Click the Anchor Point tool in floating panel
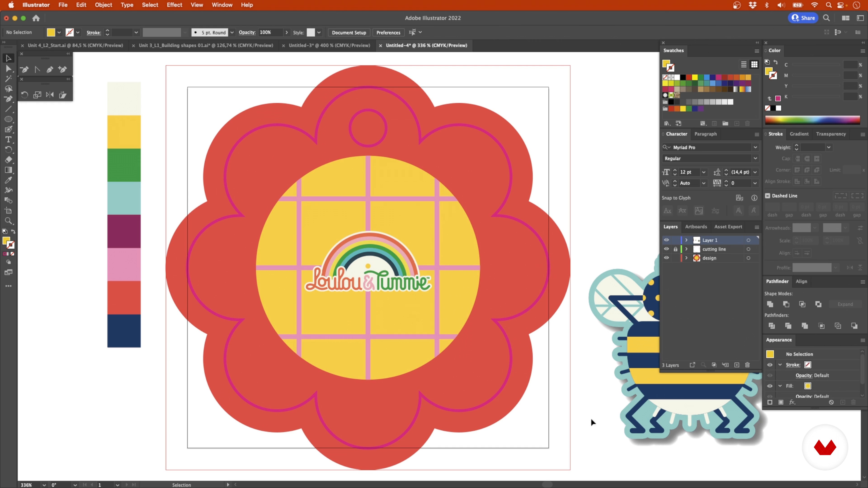This screenshot has width=868, height=488. click(x=37, y=69)
